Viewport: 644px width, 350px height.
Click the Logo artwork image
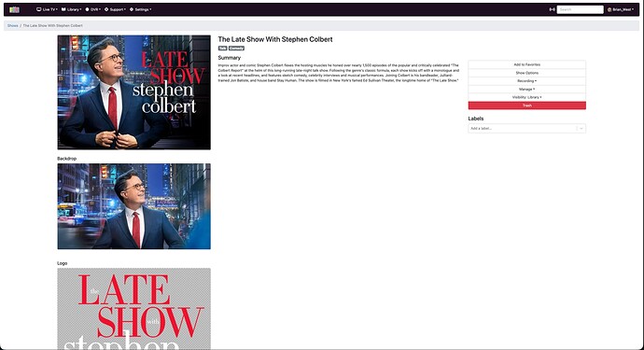(133, 309)
